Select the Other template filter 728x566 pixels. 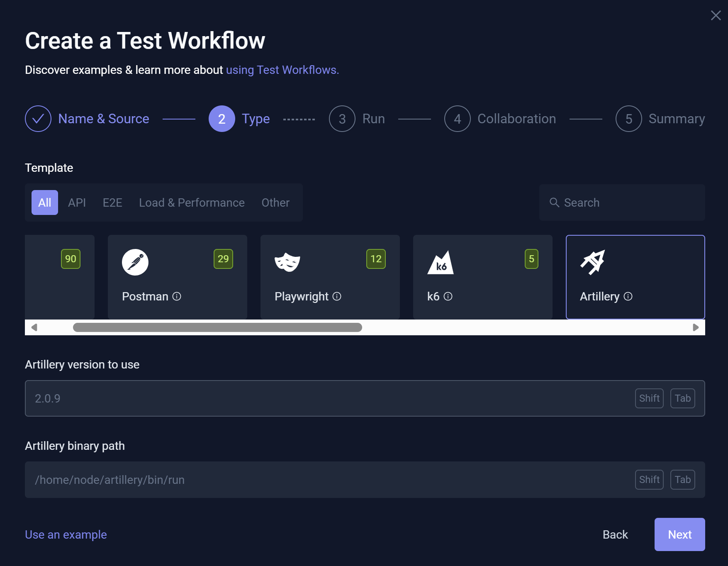click(275, 202)
